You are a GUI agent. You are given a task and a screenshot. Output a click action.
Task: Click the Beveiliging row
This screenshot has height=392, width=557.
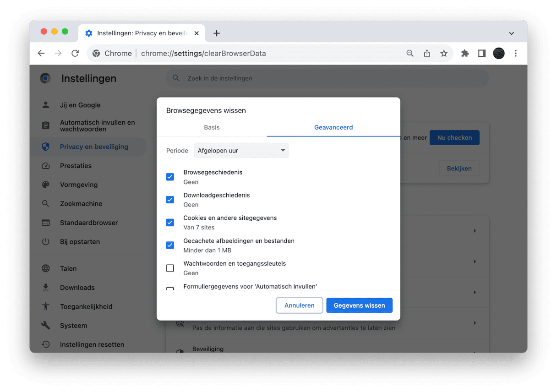(x=327, y=347)
